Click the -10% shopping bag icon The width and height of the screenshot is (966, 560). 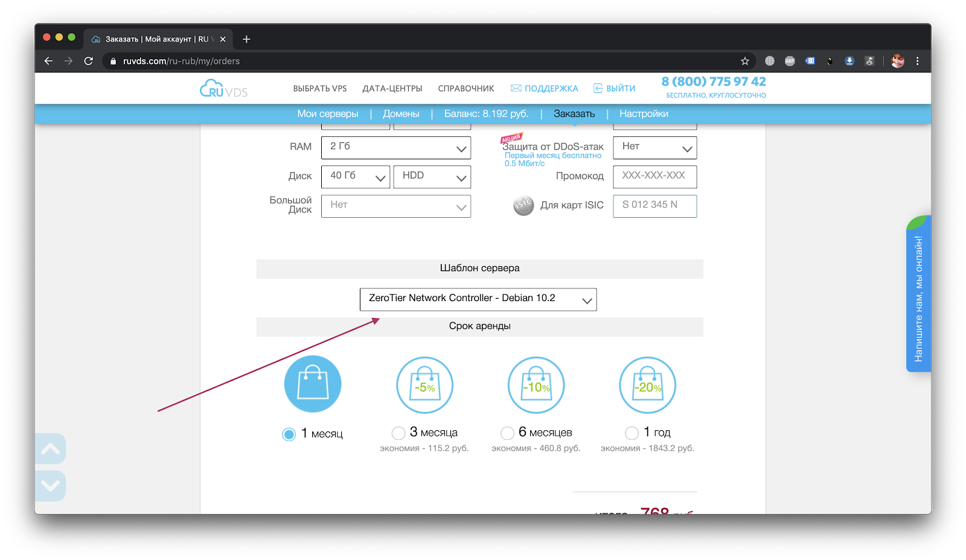click(x=536, y=384)
